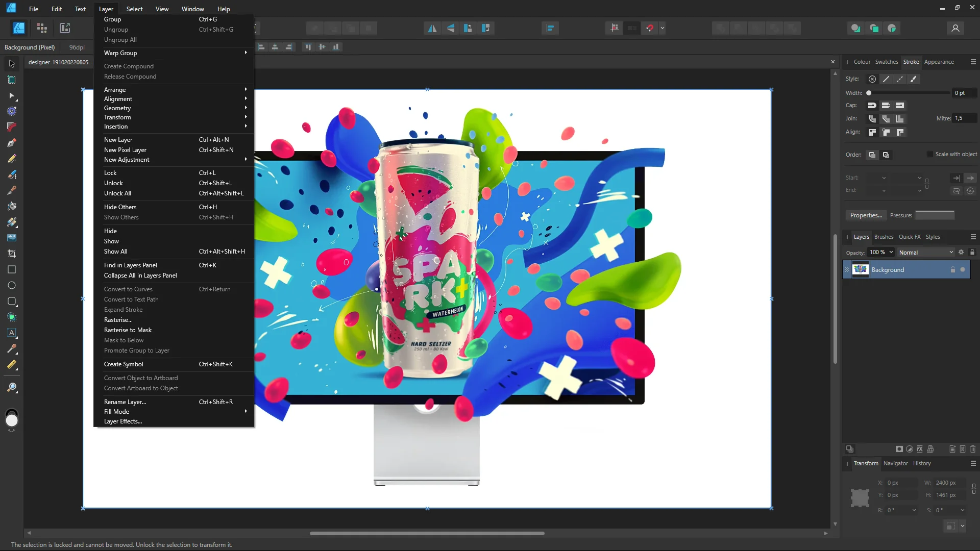Toggle visibility dot of the Background layer
Image resolution: width=980 pixels, height=551 pixels.
point(963,269)
